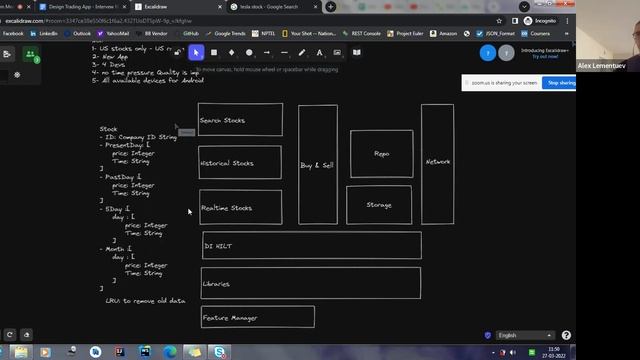Expand the tab search chevron

coord(524,7)
